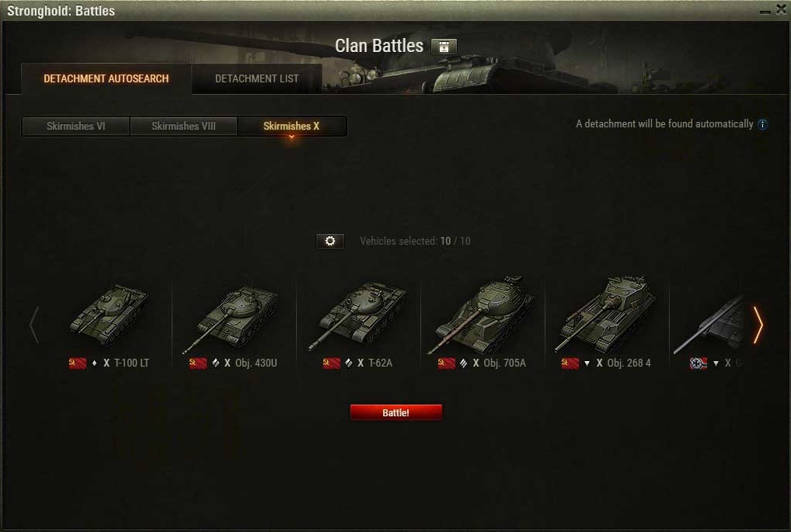This screenshot has height=532, width=791.
Task: Select the Obj. 268 4 tank thumbnail
Action: (605, 314)
